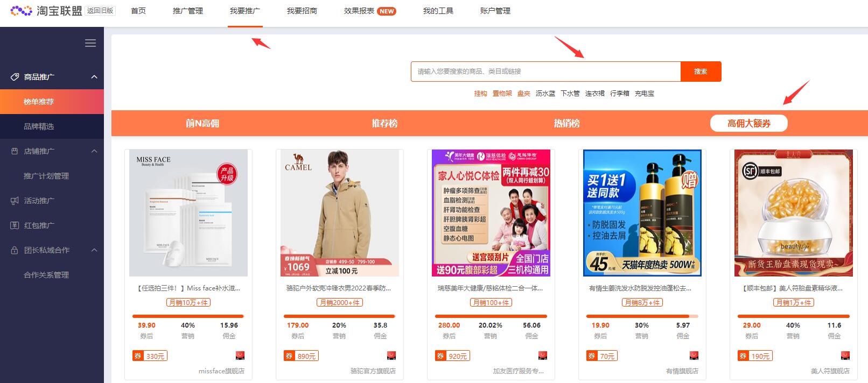Switch to the 推荐榜 tab
This screenshot has height=383, width=868.
click(384, 123)
